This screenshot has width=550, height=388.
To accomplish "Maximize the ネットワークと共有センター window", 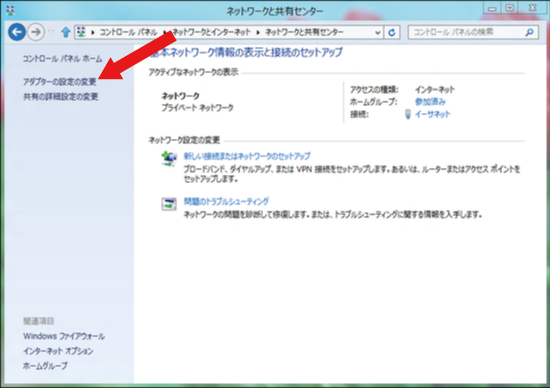I will point(510,8).
